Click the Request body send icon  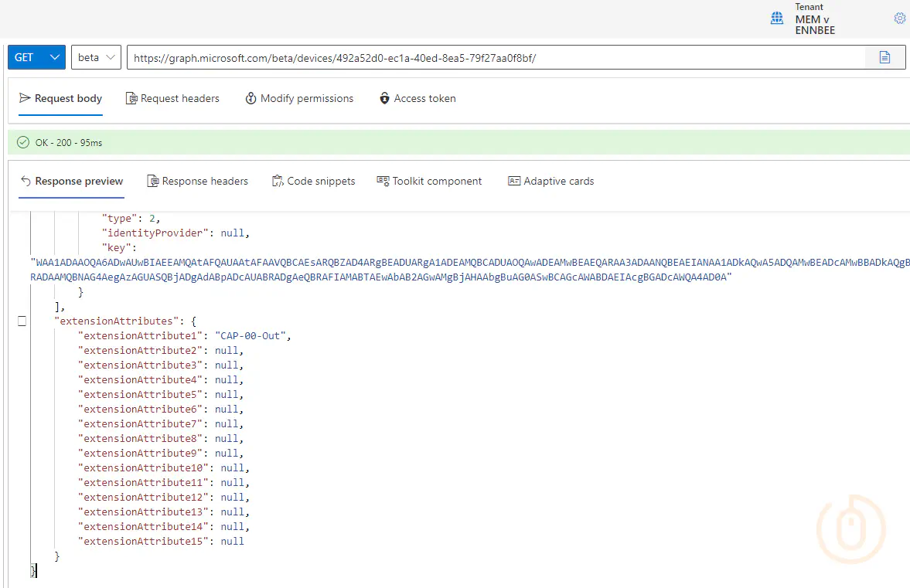[x=25, y=98]
